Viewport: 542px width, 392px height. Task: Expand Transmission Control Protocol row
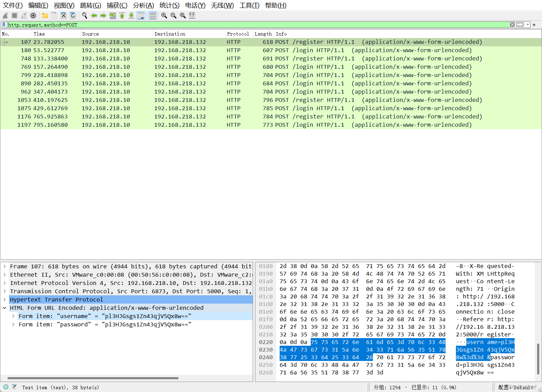click(4, 291)
